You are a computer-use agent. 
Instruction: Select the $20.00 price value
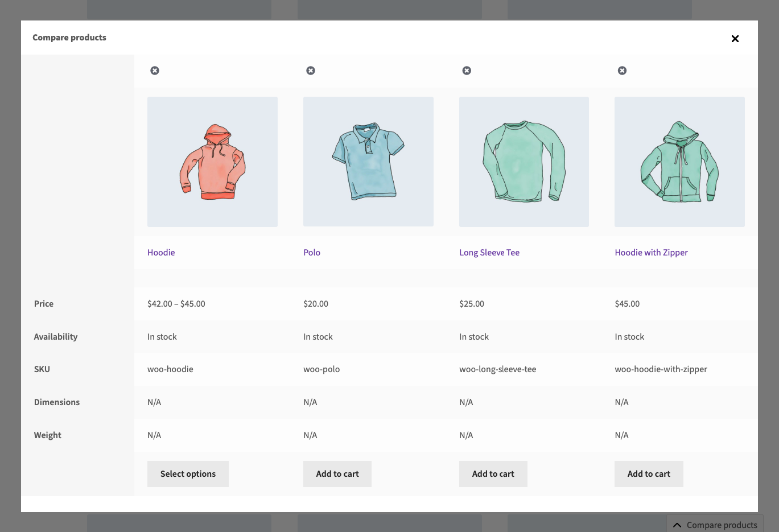click(316, 304)
